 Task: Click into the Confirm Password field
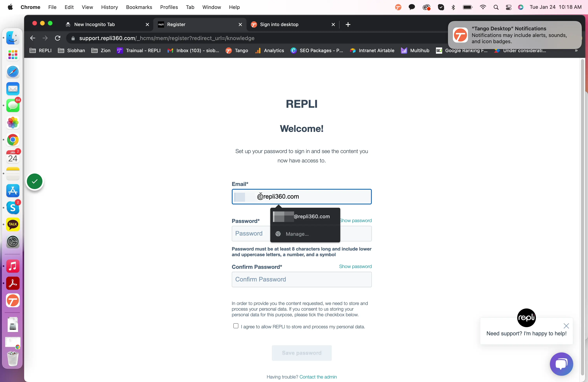pyautogui.click(x=302, y=279)
